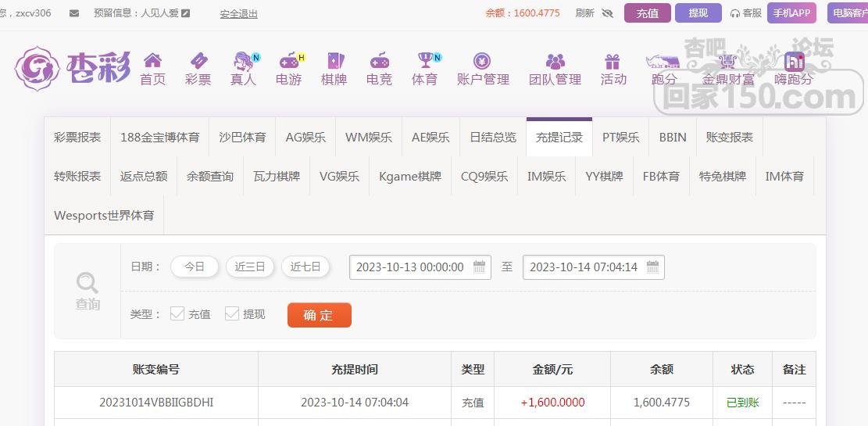Click the 杏彩 site logo

tap(73, 69)
